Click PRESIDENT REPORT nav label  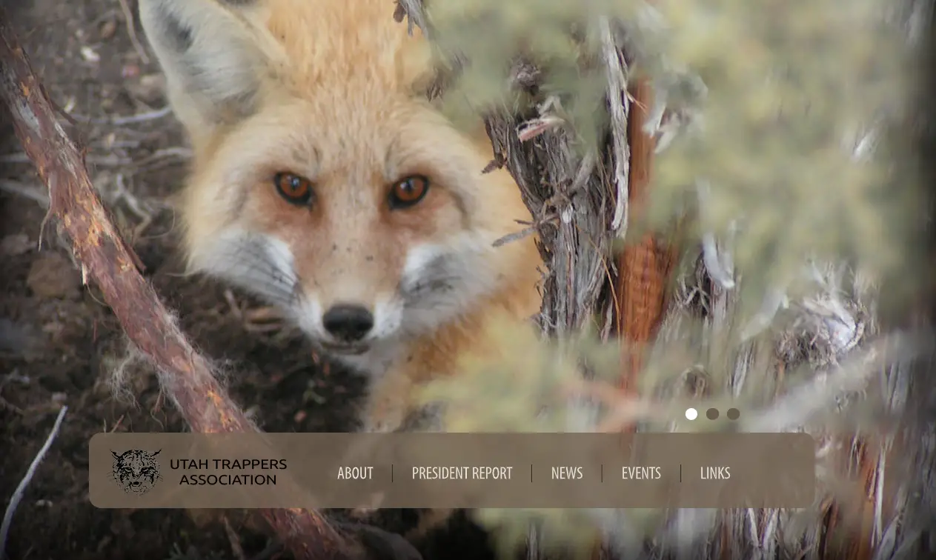(x=462, y=473)
